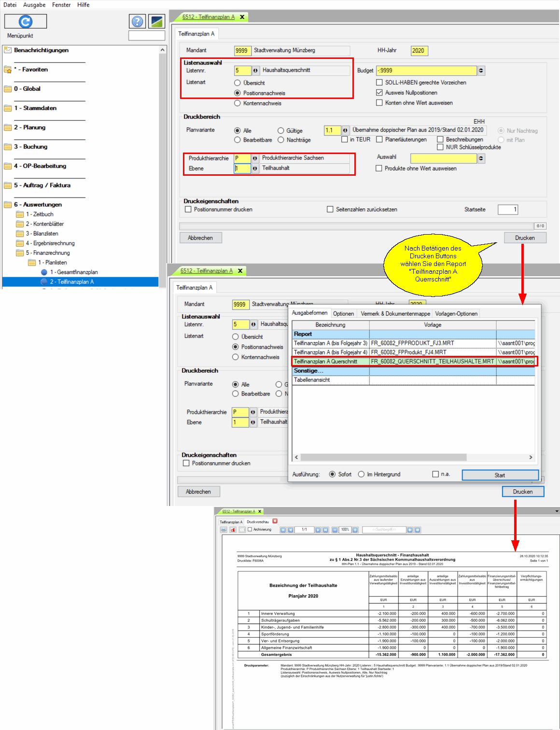
Task: Click the blue-green logo icon button
Action: (x=157, y=21)
